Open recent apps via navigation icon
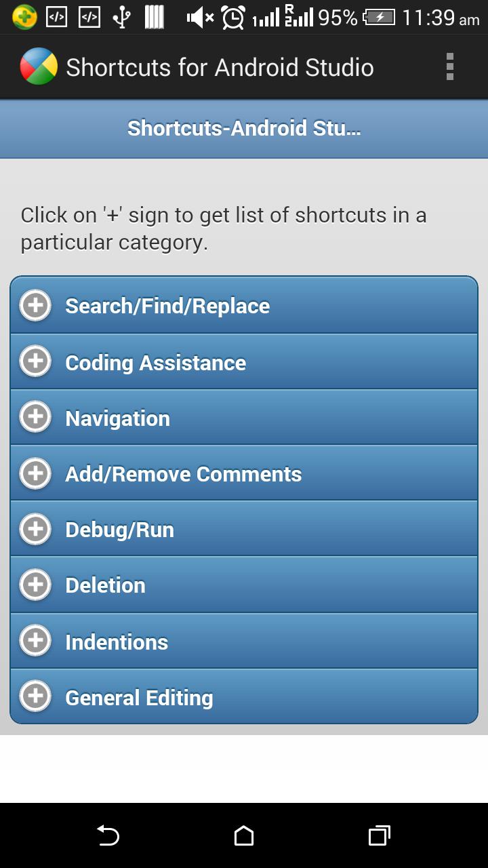The height and width of the screenshot is (868, 488). click(x=379, y=835)
